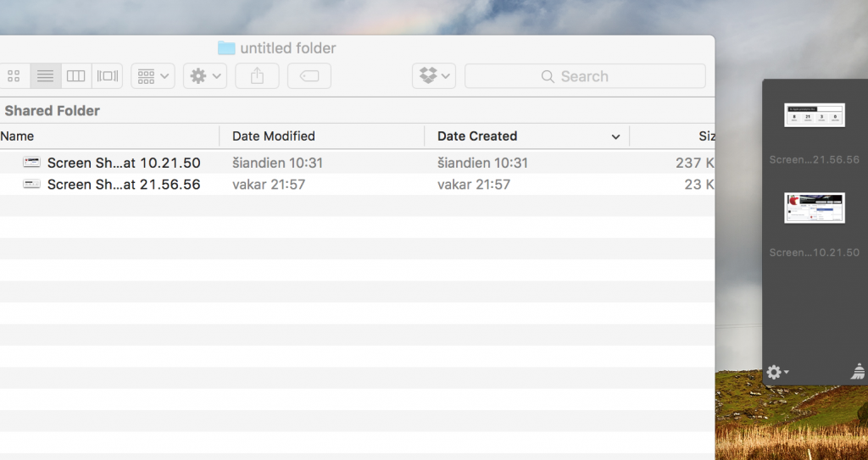Switch Finder to icon view
The width and height of the screenshot is (868, 460).
pyautogui.click(x=14, y=76)
